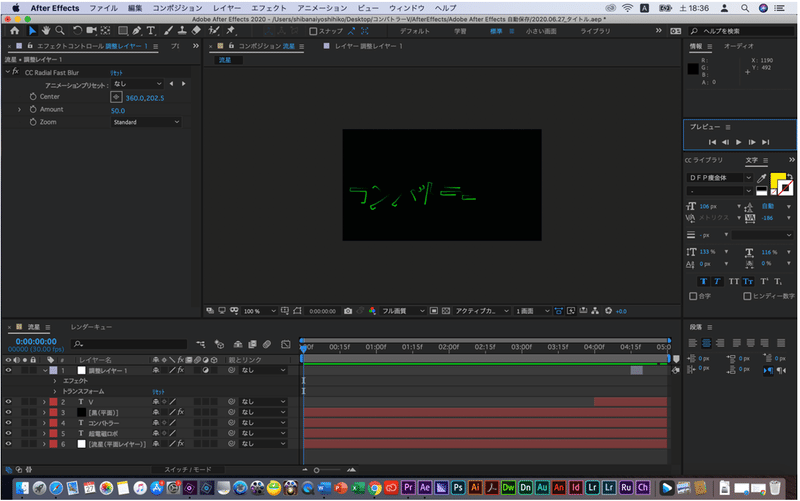The width and height of the screenshot is (800, 501).
Task: Select the Pen tool
Action: [137, 31]
